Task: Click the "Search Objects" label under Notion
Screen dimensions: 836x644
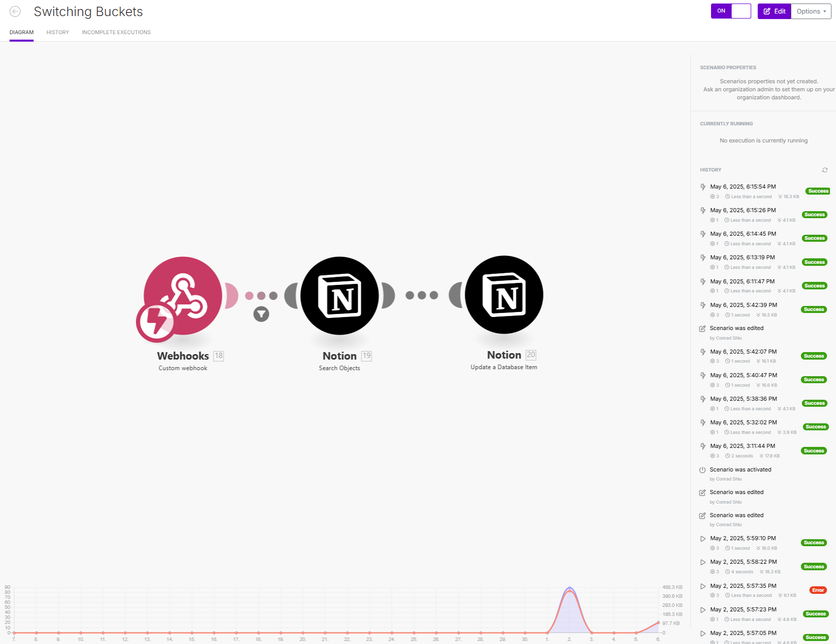Action: 339,368
